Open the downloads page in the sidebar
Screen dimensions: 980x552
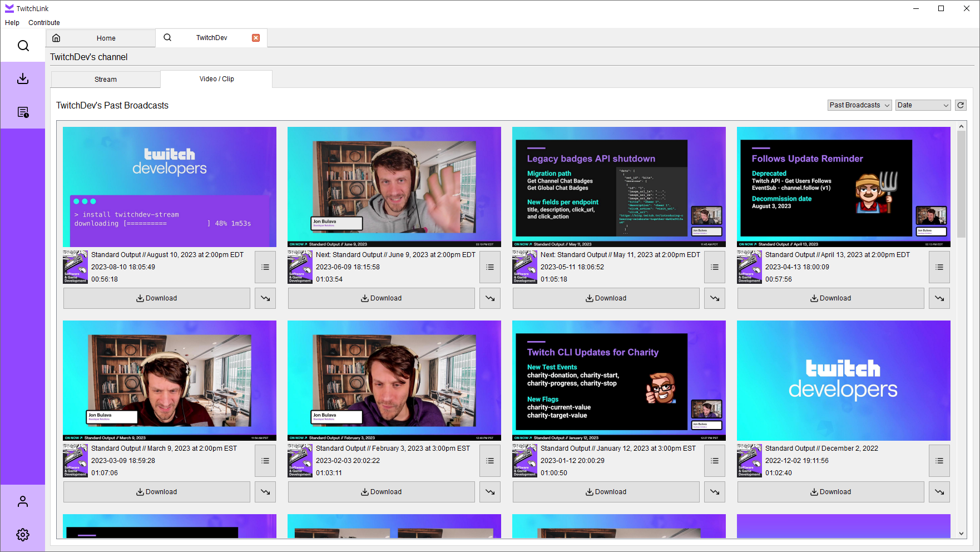pyautogui.click(x=23, y=79)
